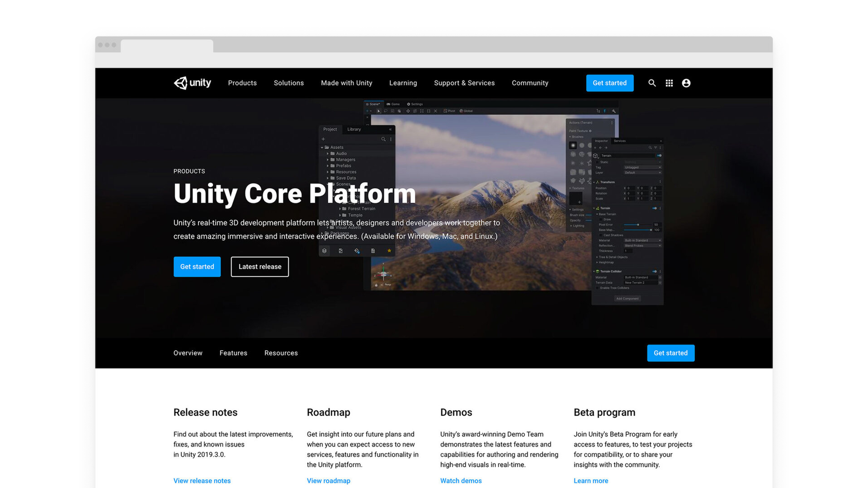Open the View release notes link

[202, 481]
